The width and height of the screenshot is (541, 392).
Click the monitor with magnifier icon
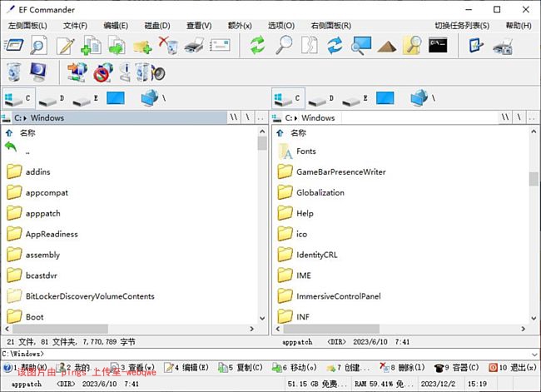pyautogui.click(x=361, y=46)
